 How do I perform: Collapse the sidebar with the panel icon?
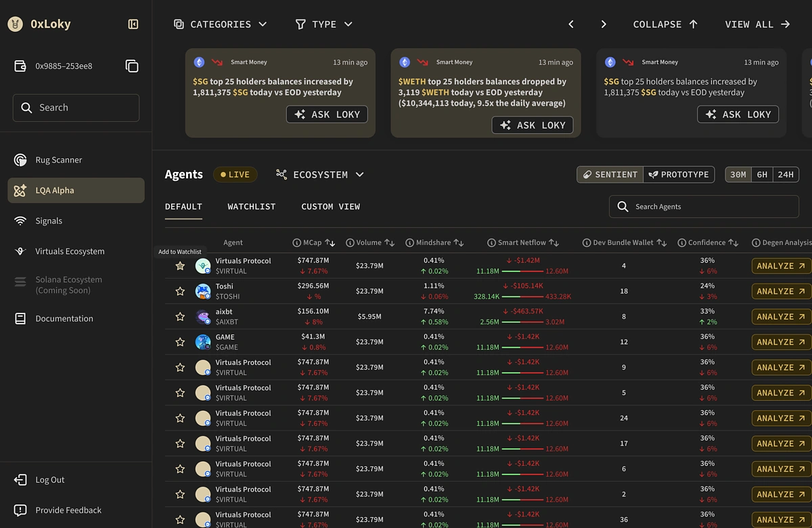pos(133,24)
